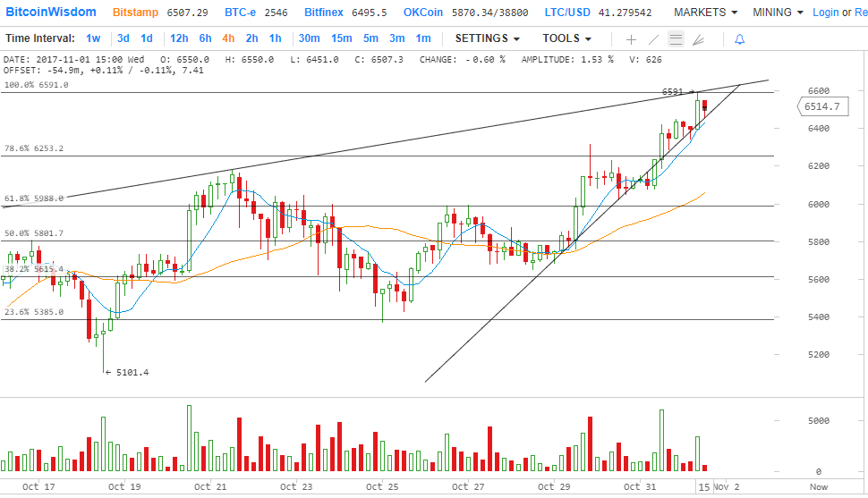Select the 4h time interval tab
This screenshot has width=868, height=498.
coord(228,38)
